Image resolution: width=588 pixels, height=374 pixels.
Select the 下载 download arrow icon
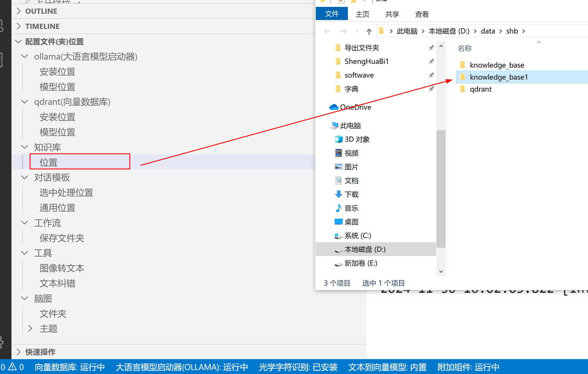338,194
